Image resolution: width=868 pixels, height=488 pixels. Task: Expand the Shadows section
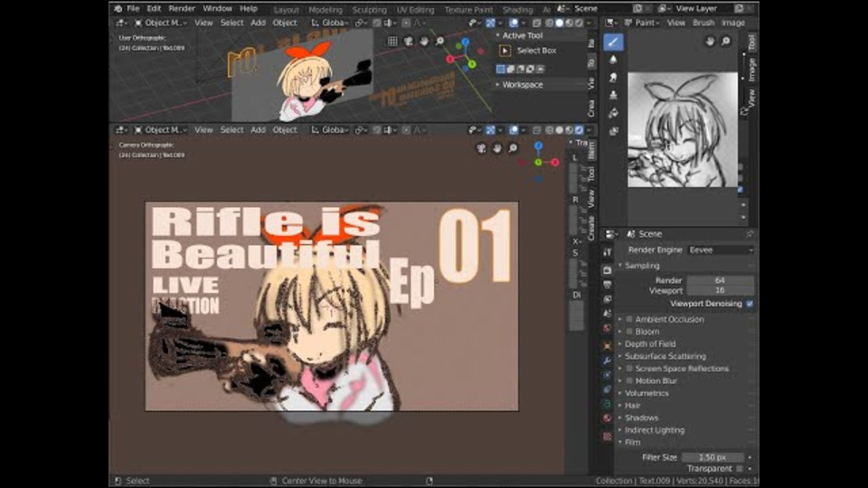coord(642,418)
